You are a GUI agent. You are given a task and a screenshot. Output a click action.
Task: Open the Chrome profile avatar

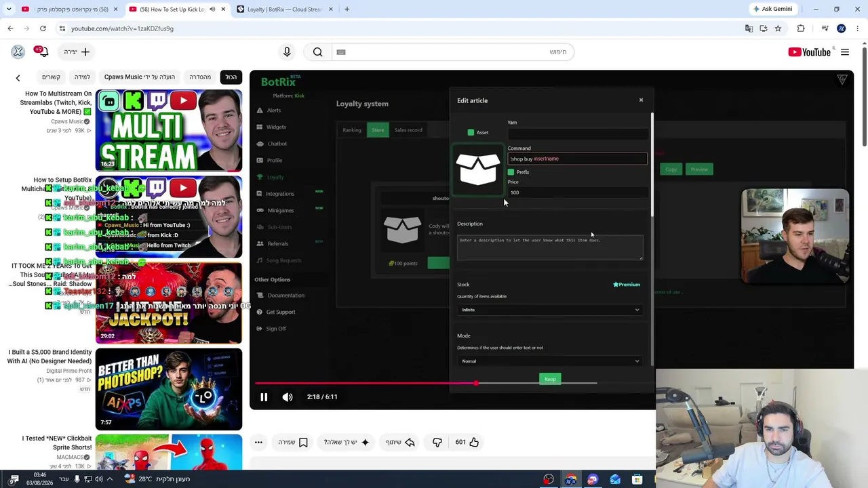pos(841,28)
